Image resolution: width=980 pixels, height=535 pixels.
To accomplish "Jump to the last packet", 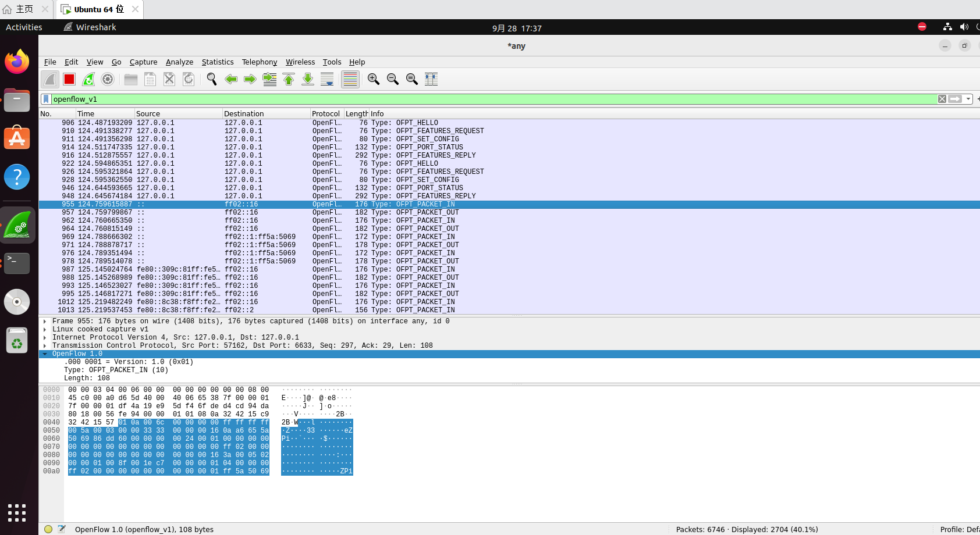I will point(308,79).
